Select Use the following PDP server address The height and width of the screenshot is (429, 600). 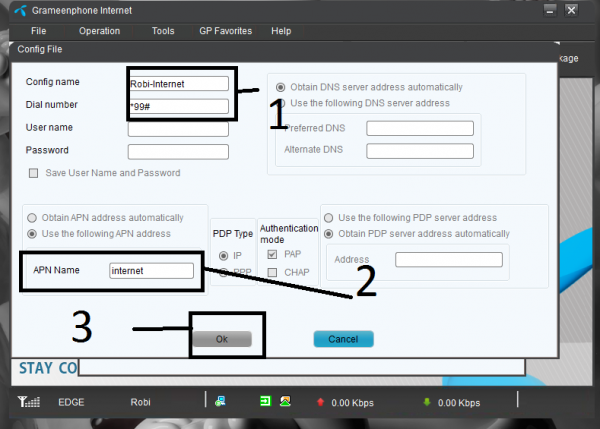329,218
